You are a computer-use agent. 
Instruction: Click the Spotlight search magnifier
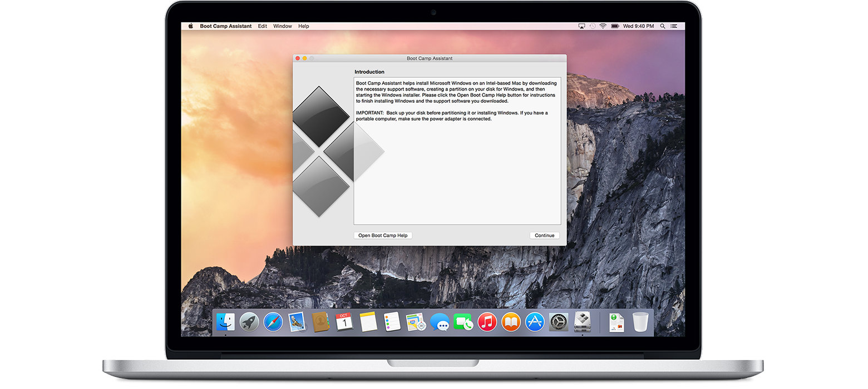[663, 26]
